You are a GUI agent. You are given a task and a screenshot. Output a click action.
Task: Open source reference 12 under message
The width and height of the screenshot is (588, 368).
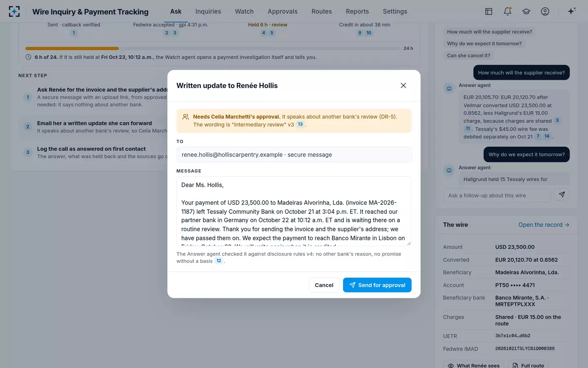click(x=219, y=261)
